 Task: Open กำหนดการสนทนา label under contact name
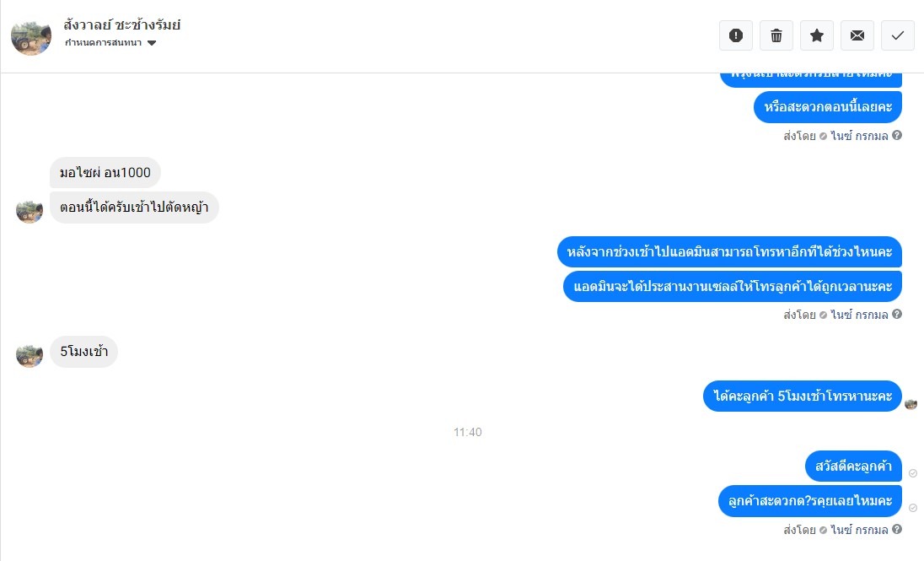click(x=103, y=42)
